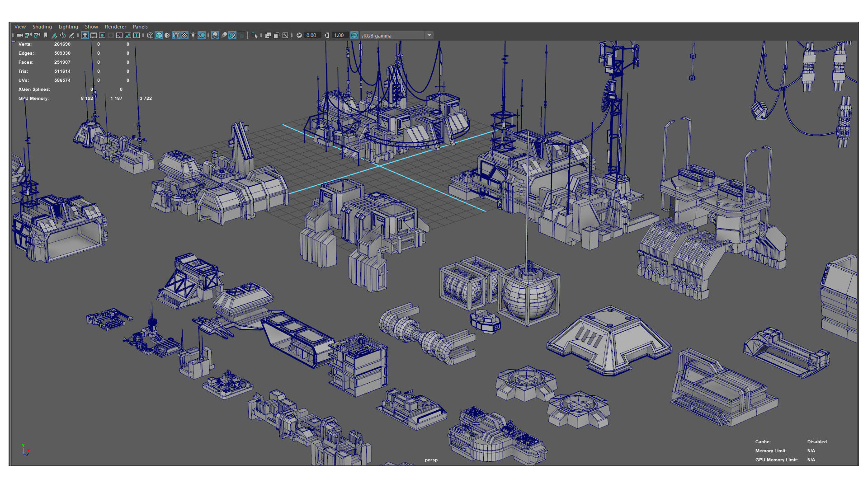Toggle Use All Lights bulb icon
This screenshot has width=868, height=488.
pyautogui.click(x=193, y=35)
